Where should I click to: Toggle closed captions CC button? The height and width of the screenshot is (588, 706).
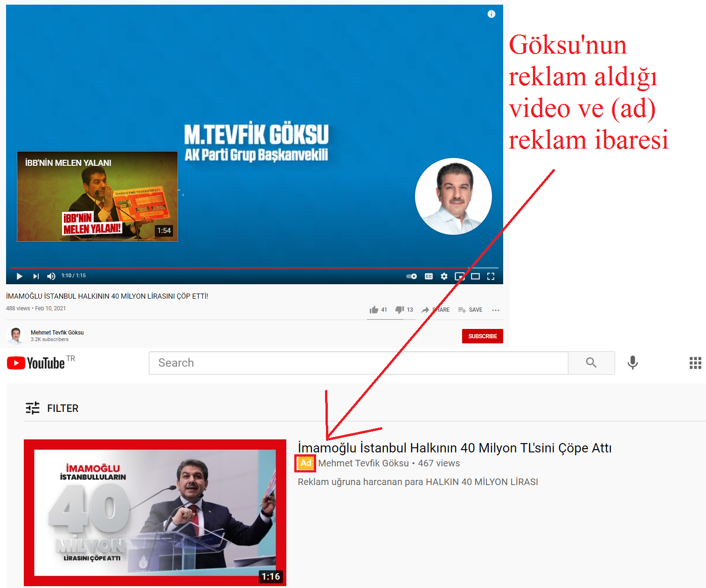point(429,276)
